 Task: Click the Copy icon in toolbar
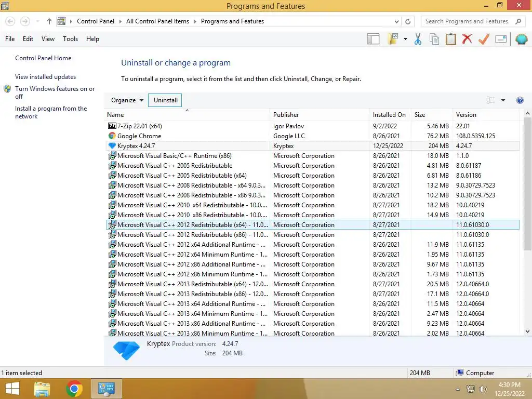(434, 39)
